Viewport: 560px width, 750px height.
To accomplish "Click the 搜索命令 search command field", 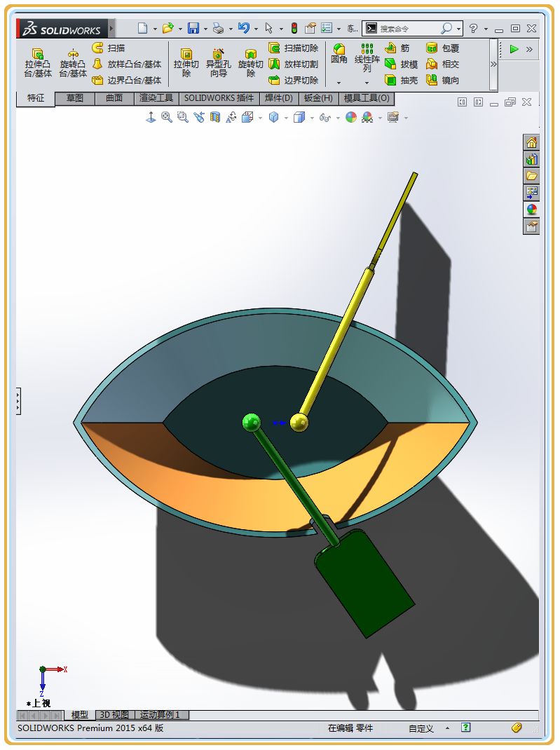I will tap(414, 29).
